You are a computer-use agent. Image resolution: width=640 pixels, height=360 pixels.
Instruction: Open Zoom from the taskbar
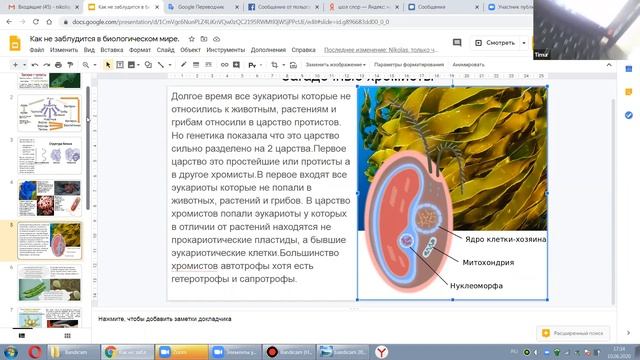182,352
